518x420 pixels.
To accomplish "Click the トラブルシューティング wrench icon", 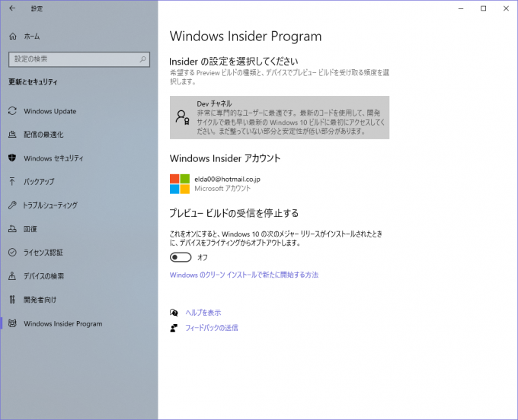I will [x=12, y=205].
